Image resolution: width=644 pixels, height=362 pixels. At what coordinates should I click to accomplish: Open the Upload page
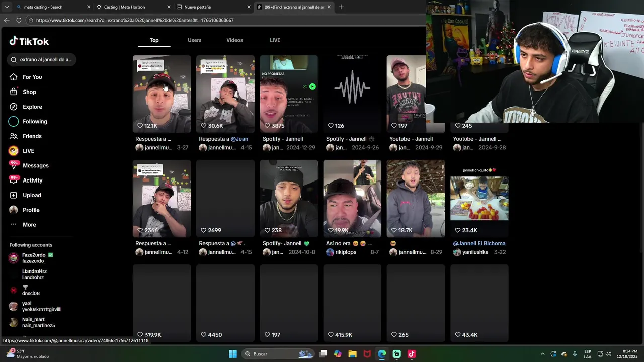coord(32,195)
